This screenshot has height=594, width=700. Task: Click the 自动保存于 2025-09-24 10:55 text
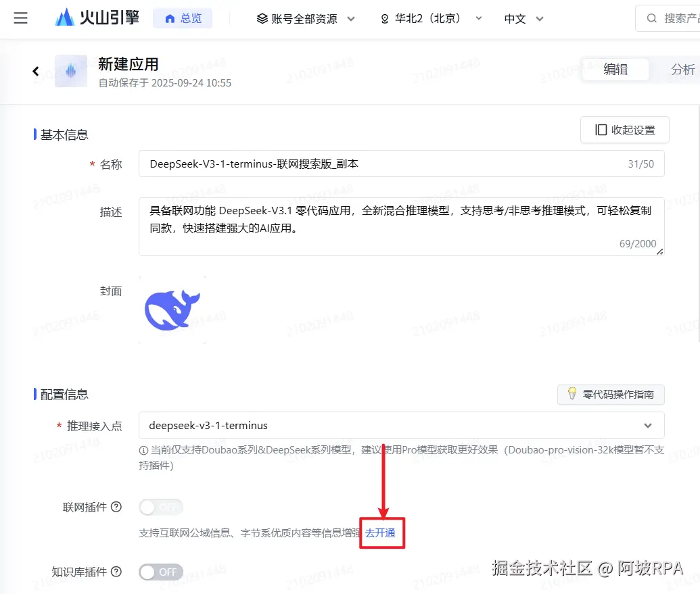[x=165, y=83]
